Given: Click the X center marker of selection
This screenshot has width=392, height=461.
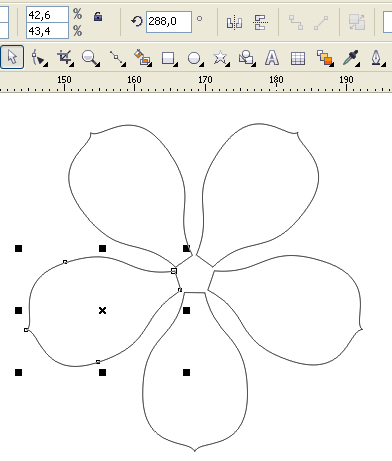Looking at the screenshot, I should tap(103, 311).
